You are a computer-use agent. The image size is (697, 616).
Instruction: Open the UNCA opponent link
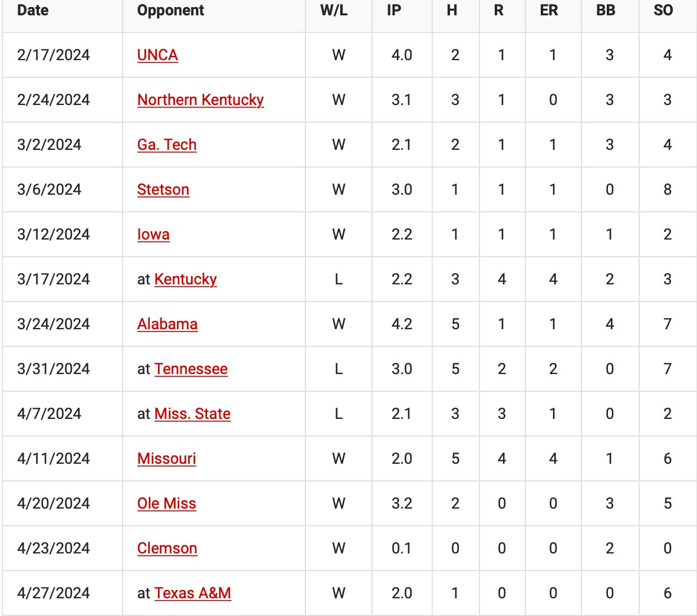pos(157,55)
